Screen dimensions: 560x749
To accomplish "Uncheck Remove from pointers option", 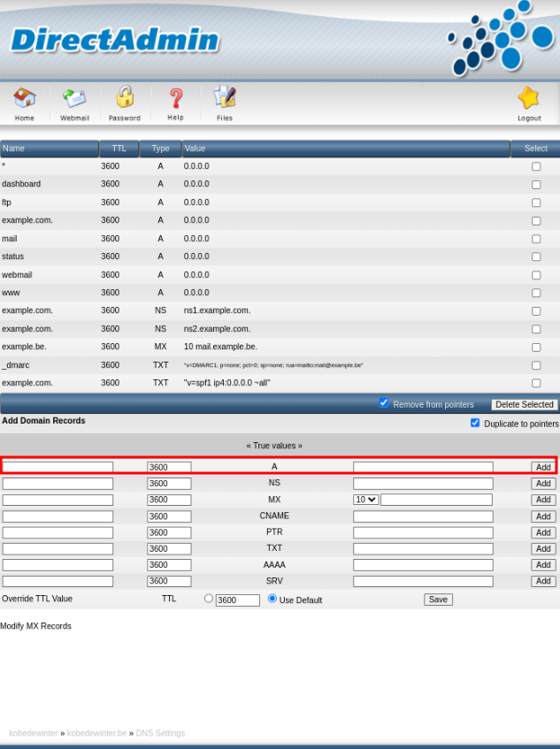I will (384, 402).
